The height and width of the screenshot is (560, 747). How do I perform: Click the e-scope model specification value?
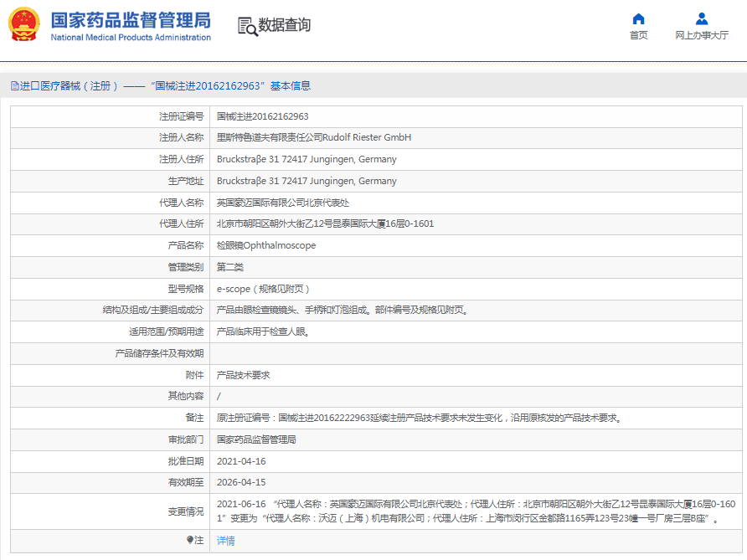coord(263,289)
